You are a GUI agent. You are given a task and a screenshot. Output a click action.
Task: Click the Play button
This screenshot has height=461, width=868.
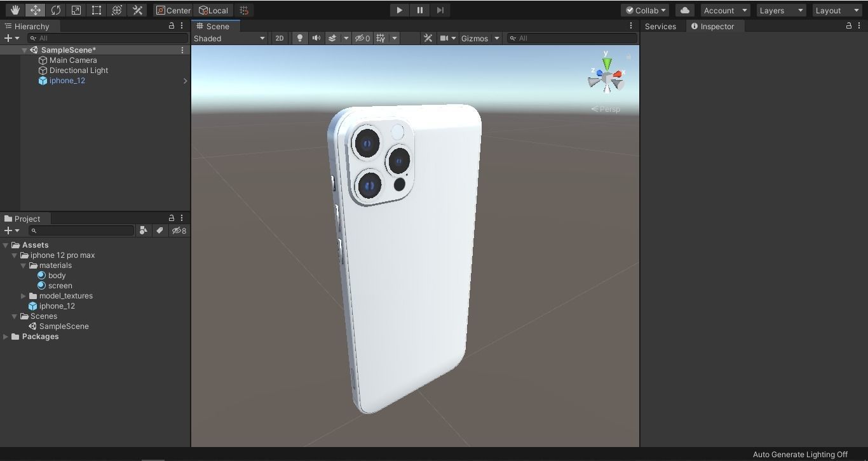[399, 10]
